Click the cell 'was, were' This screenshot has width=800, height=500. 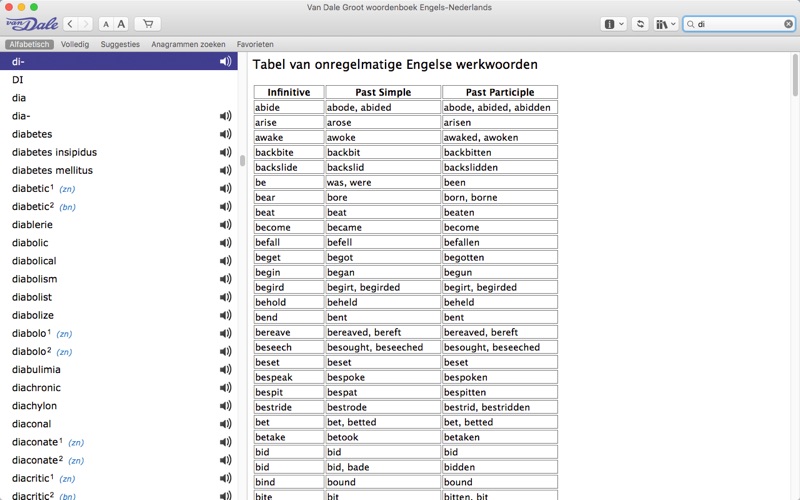tap(383, 182)
